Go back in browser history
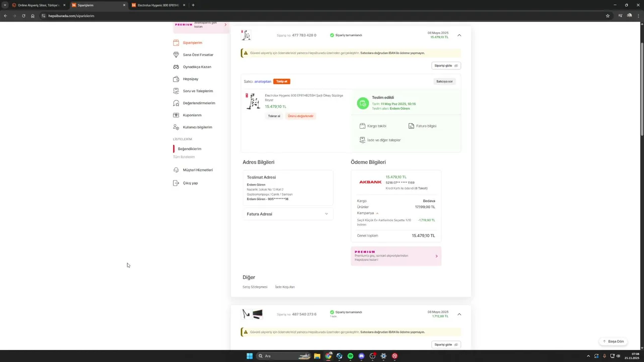Viewport: 644px width, 362px height. (5, 16)
